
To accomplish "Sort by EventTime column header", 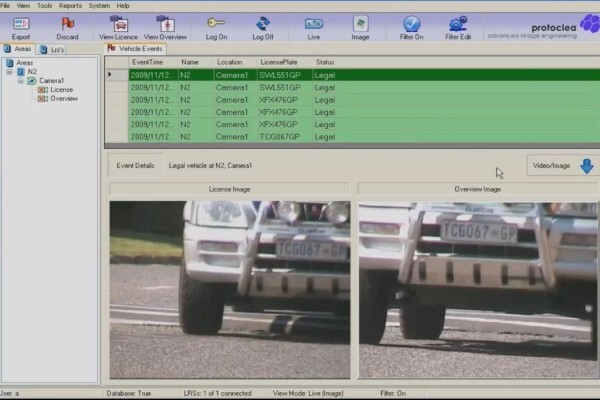I will pyautogui.click(x=153, y=62).
